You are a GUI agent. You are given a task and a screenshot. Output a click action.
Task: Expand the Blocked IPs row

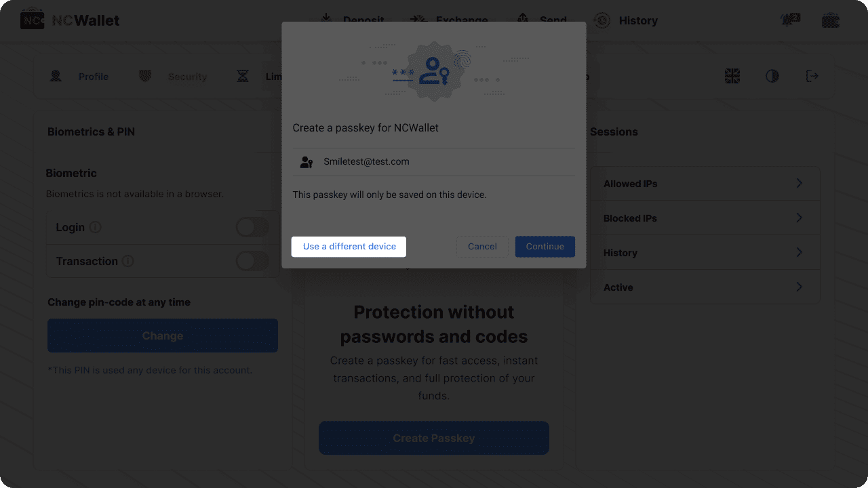(799, 218)
